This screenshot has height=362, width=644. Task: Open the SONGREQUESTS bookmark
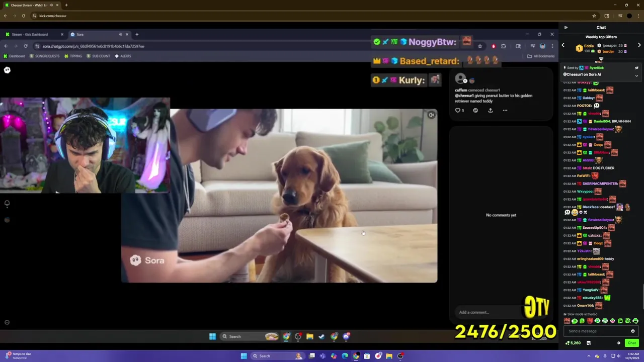coord(45,56)
